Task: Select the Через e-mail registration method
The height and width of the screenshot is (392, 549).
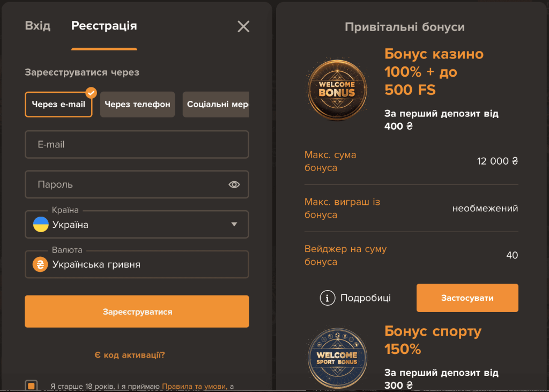Action: coord(58,104)
